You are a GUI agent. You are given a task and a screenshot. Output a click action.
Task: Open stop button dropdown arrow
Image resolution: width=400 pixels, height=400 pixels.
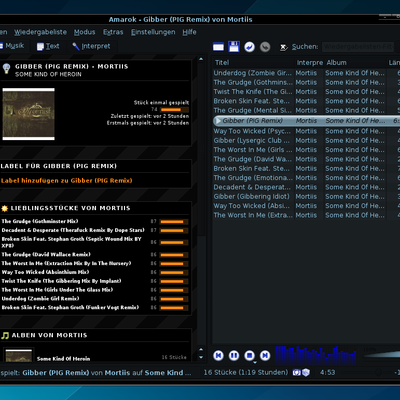[255, 362]
